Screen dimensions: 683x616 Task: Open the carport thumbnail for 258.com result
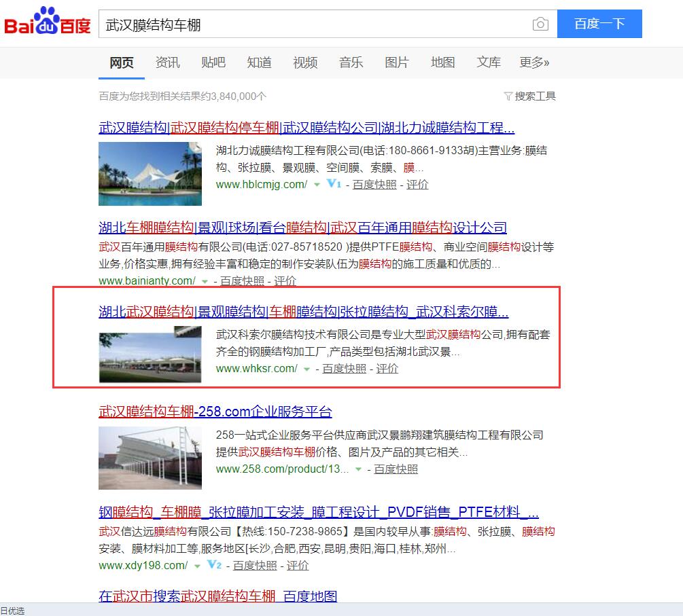[150, 458]
